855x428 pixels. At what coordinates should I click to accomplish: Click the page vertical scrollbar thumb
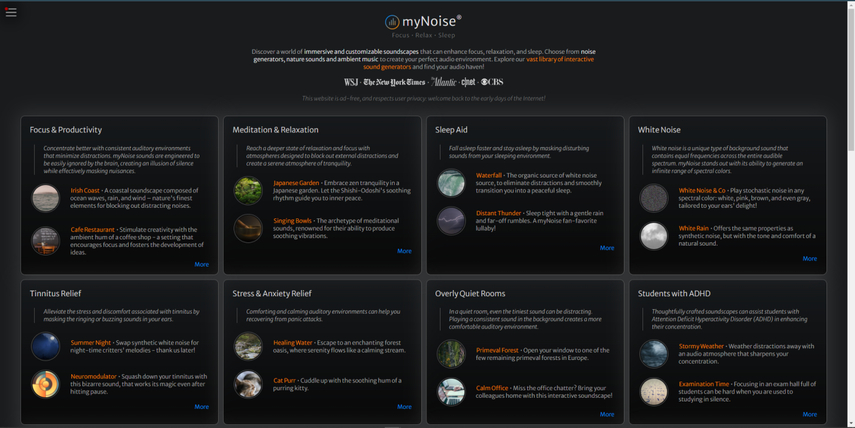coord(851,79)
